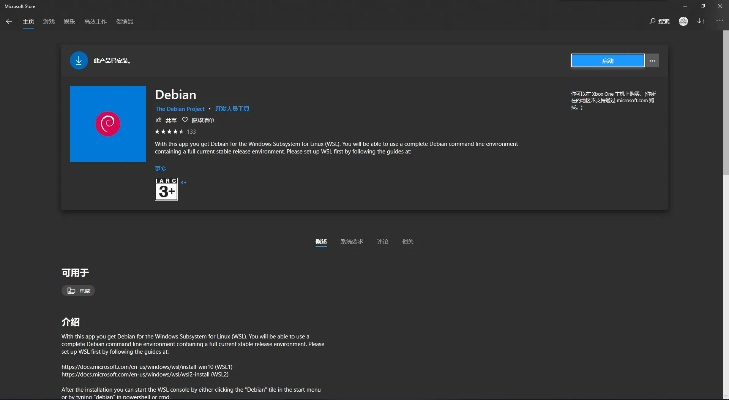This screenshot has height=400, width=729.
Task: Click the wishlist heart icon
Action: 185,119
